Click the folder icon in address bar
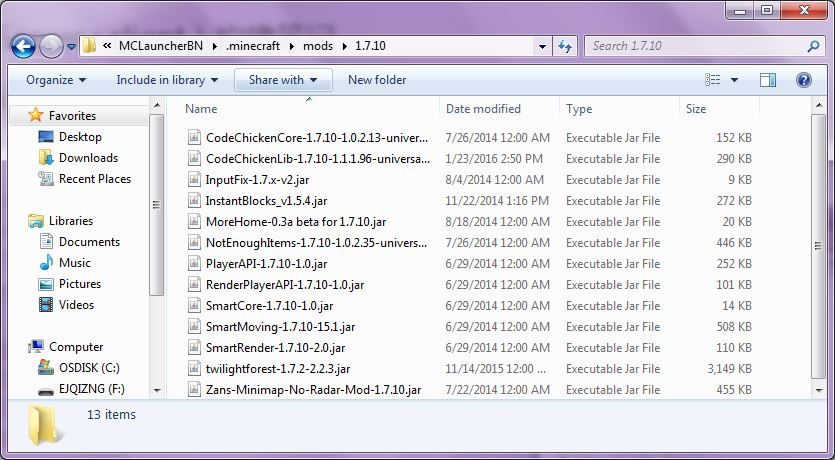Screen dimensions: 835x460 (x=89, y=46)
